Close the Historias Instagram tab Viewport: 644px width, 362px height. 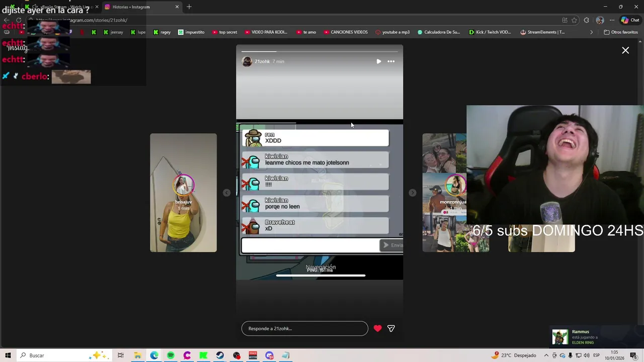click(177, 7)
